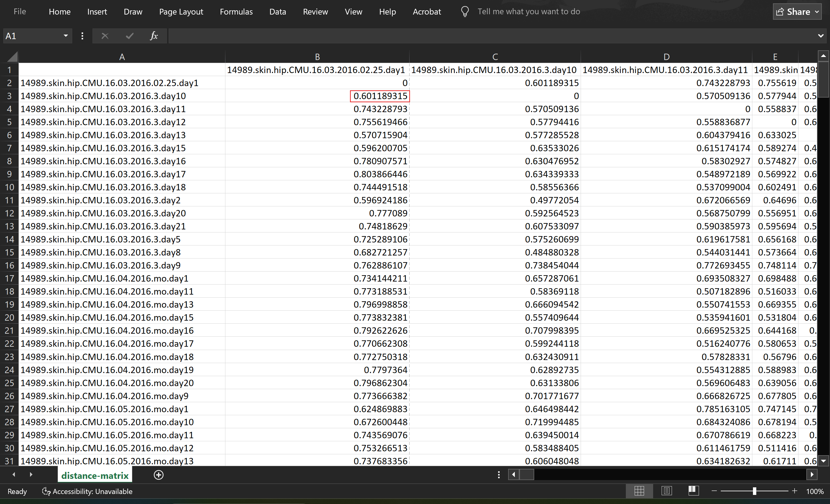This screenshot has width=830, height=504.
Task: Open the Acrobat tab
Action: tap(427, 12)
